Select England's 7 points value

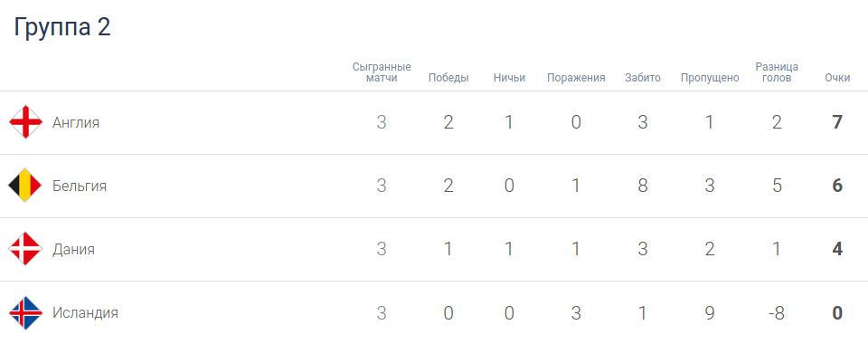(x=837, y=122)
